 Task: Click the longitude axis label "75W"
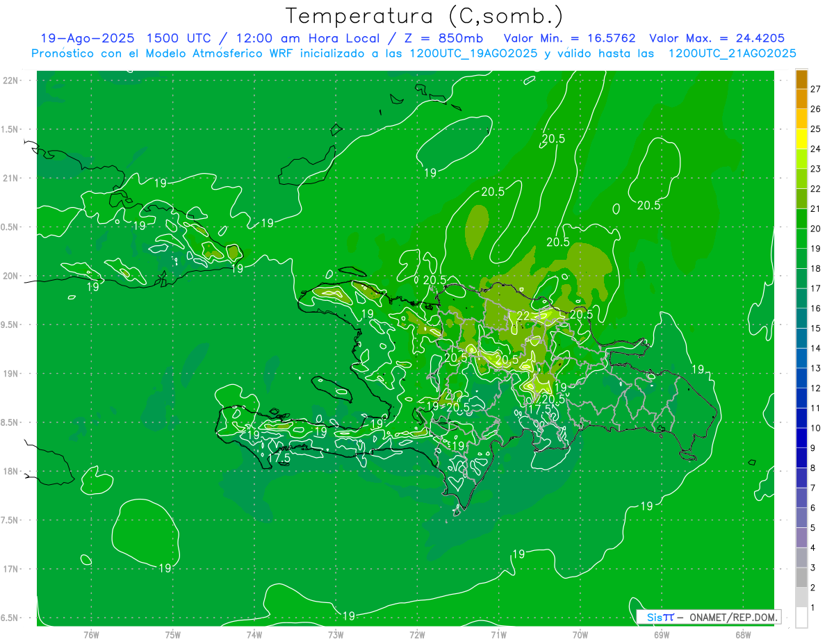tap(173, 635)
